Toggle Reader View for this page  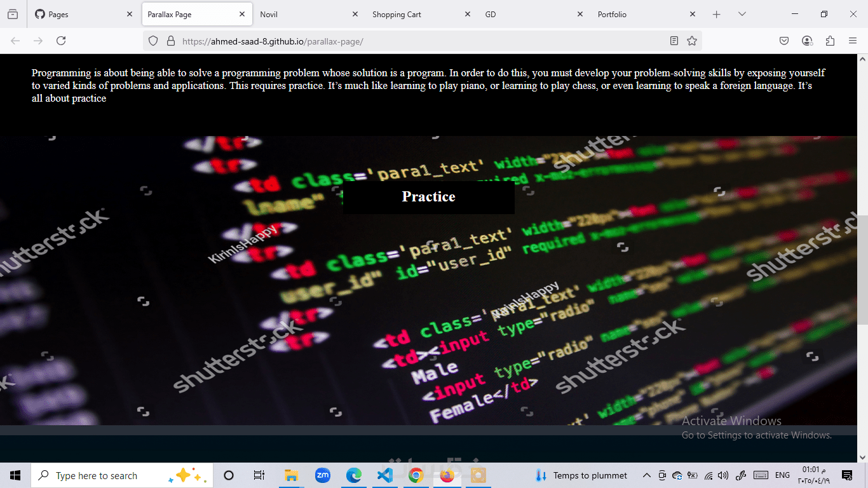pyautogui.click(x=674, y=41)
